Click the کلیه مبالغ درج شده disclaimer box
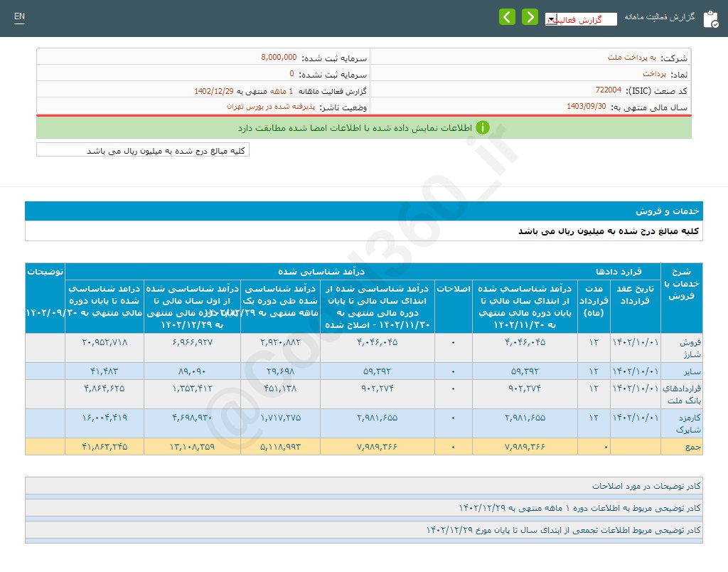The image size is (728, 572). [142, 149]
